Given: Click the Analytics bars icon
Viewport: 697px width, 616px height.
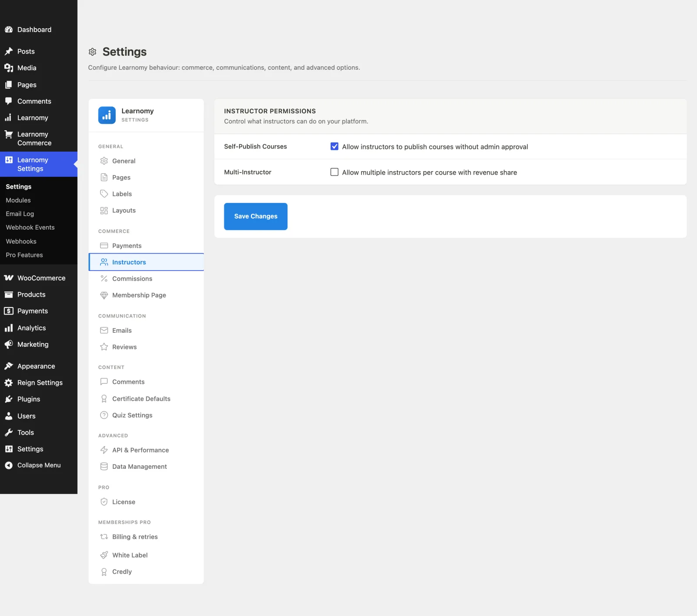Looking at the screenshot, I should coord(9,328).
